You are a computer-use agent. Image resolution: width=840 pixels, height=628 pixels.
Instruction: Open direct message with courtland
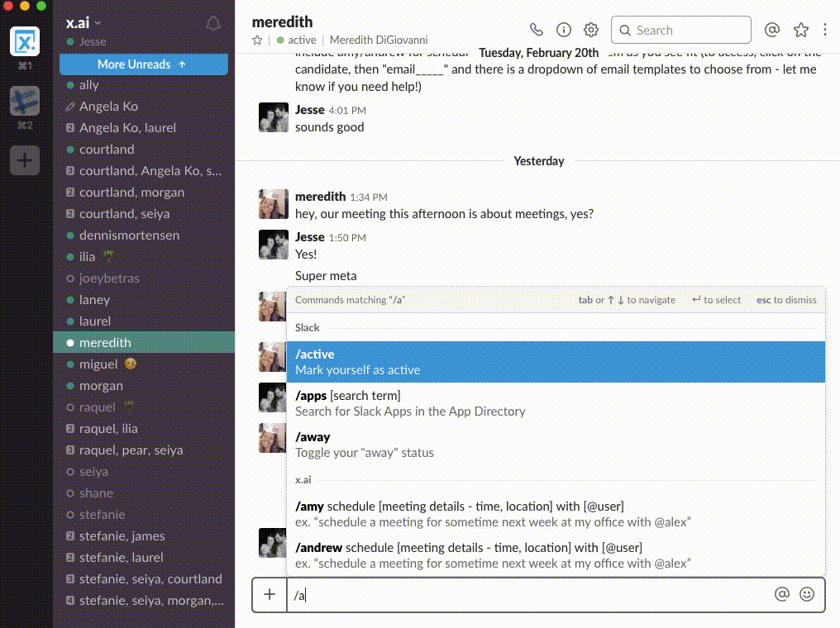pos(144,150)
